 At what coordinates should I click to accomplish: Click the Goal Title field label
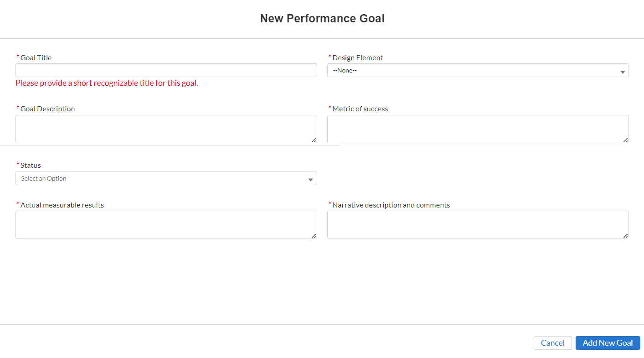point(36,58)
